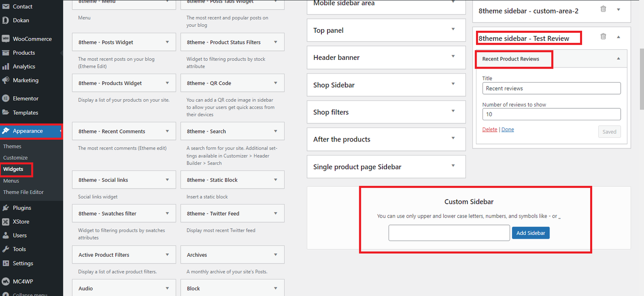Open the Plugins menu label
644x296 pixels.
click(x=22, y=208)
